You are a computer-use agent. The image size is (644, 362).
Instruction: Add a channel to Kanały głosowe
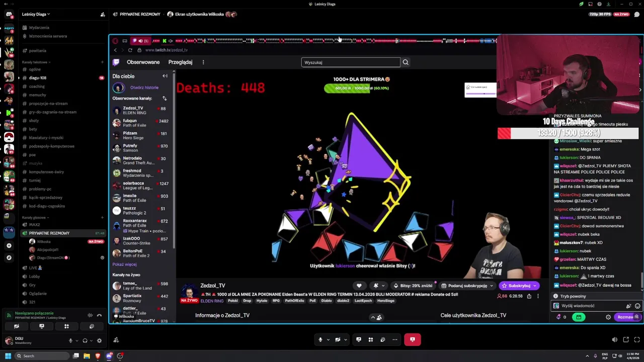pos(102,217)
